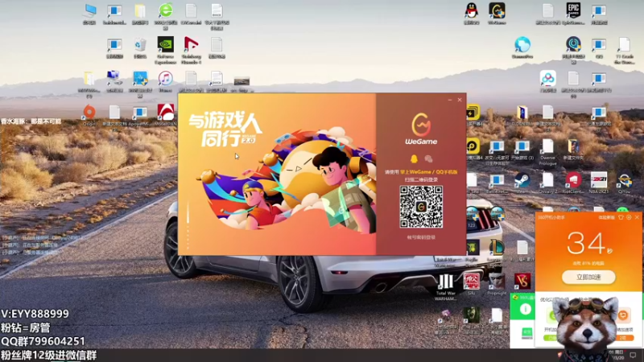
Task: Launch the 360 green browser desktop icon
Action: pos(166,16)
